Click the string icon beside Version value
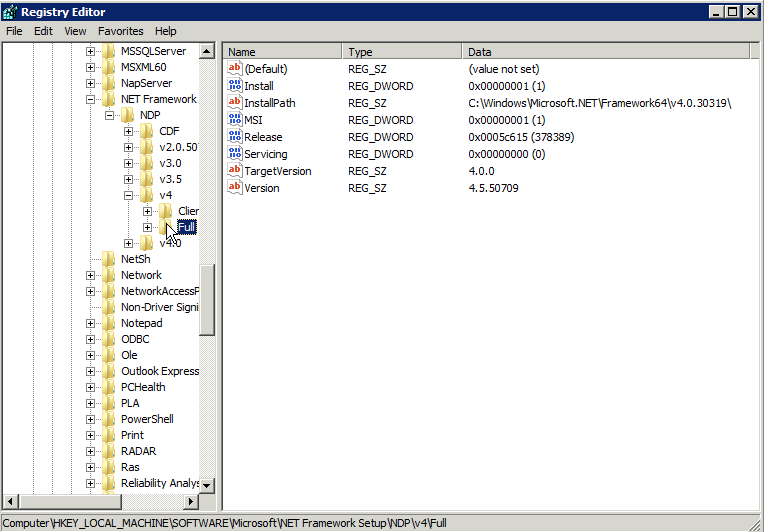 point(234,188)
